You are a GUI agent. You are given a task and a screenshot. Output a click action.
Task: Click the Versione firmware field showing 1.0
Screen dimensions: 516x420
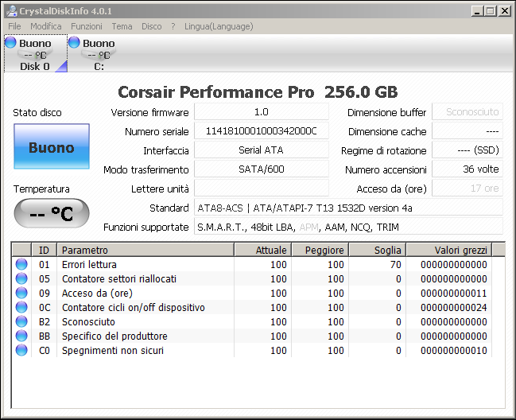tap(262, 112)
